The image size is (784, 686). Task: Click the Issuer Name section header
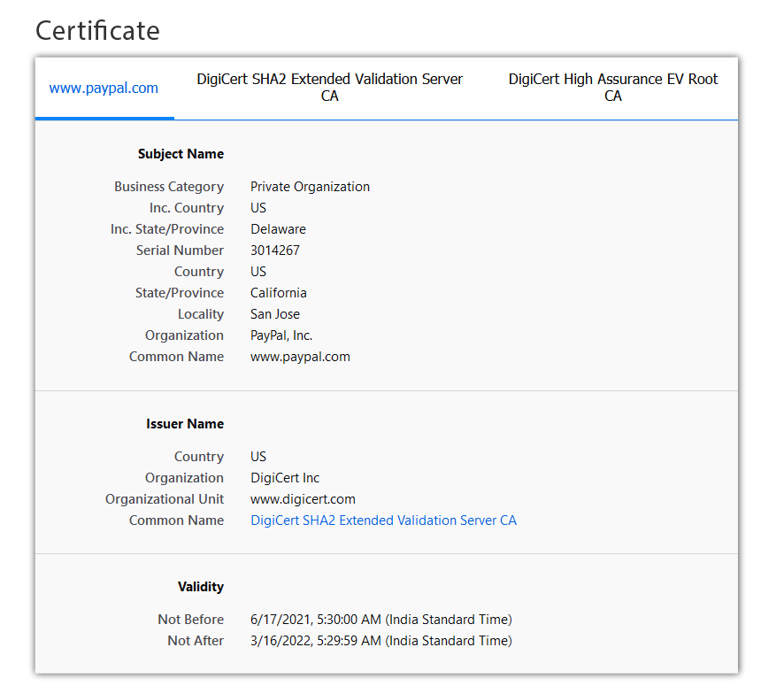tap(185, 424)
